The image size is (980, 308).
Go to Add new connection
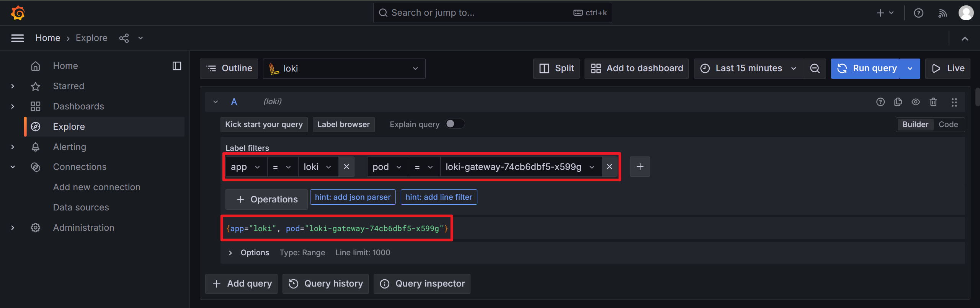tap(97, 187)
